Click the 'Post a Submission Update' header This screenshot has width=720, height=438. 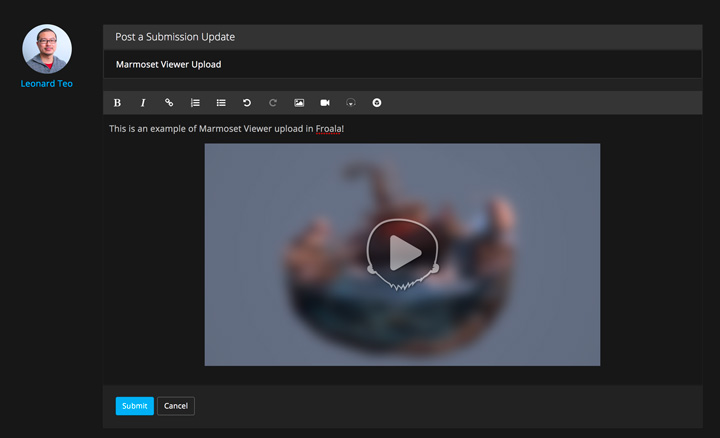pos(175,37)
